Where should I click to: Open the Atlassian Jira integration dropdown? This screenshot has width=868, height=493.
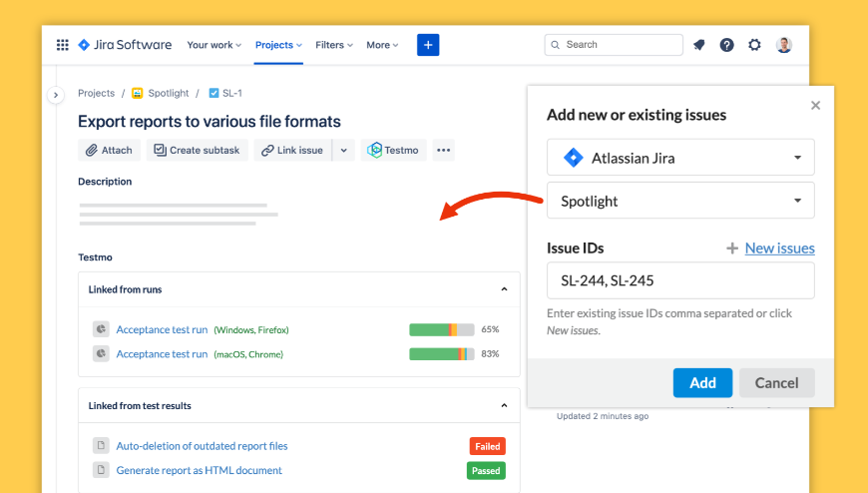pos(680,158)
